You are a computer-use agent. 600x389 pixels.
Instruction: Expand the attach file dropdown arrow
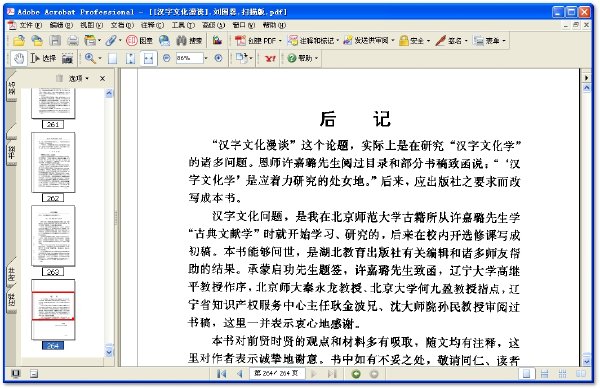(x=120, y=40)
